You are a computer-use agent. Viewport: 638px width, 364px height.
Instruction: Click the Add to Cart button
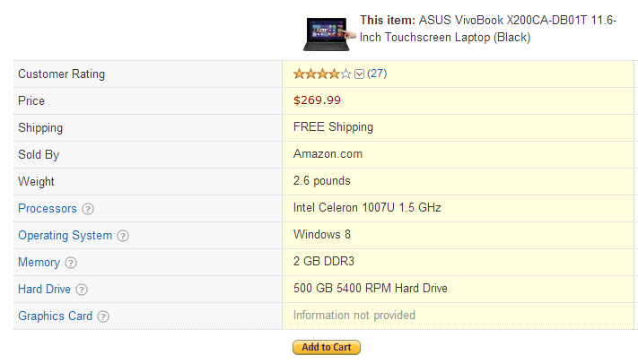[327, 347]
